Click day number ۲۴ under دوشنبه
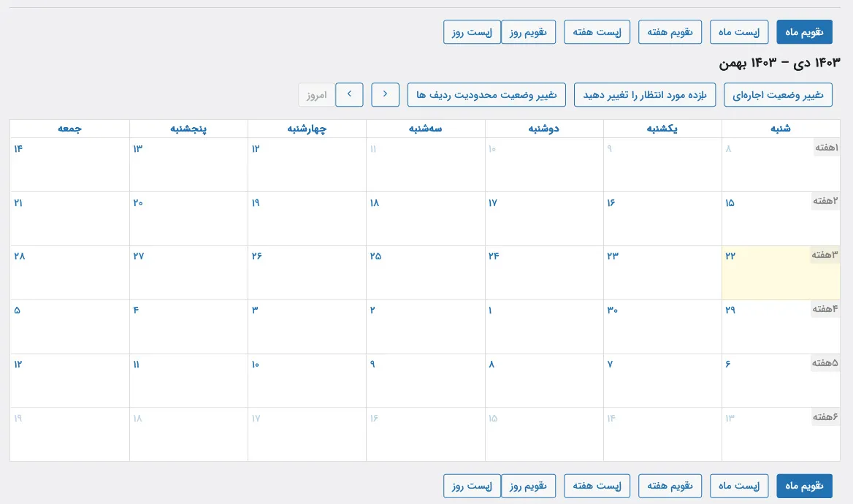Viewport: 853px width, 504px height. pyautogui.click(x=494, y=256)
